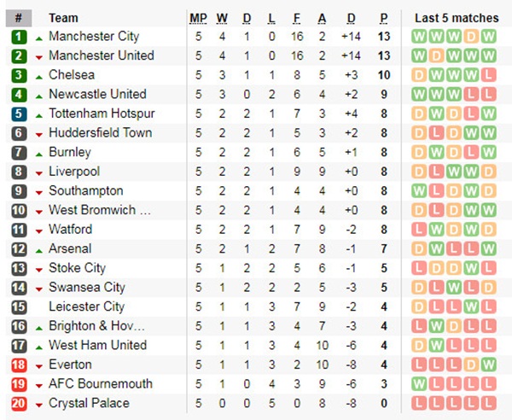Click the green up arrow beside Manchester City
The width and height of the screenshot is (512, 420).
click(x=39, y=38)
